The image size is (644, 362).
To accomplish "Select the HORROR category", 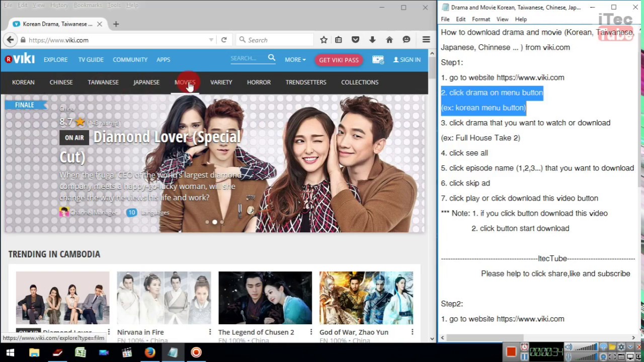I will (259, 82).
